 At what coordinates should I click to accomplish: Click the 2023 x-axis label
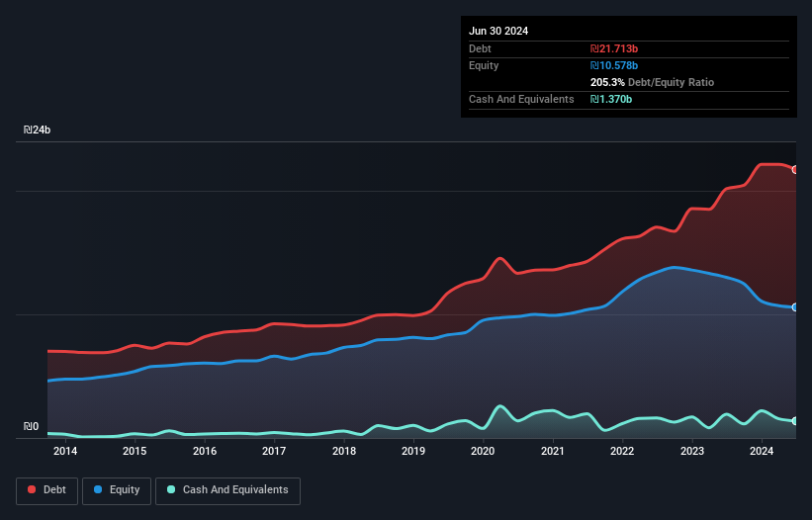tap(692, 451)
